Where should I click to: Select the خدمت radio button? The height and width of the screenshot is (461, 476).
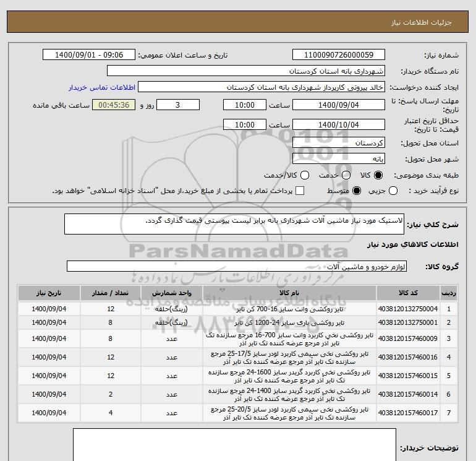346,175
